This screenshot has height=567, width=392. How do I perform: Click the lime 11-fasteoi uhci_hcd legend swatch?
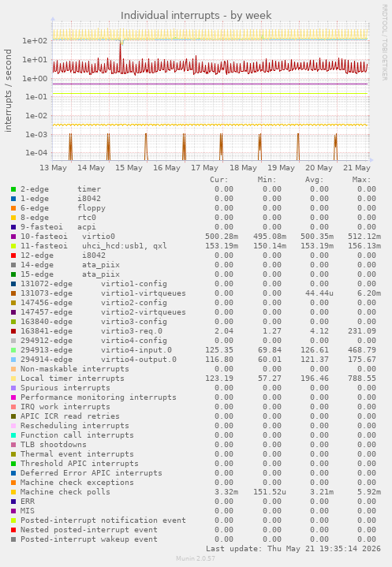13,246
